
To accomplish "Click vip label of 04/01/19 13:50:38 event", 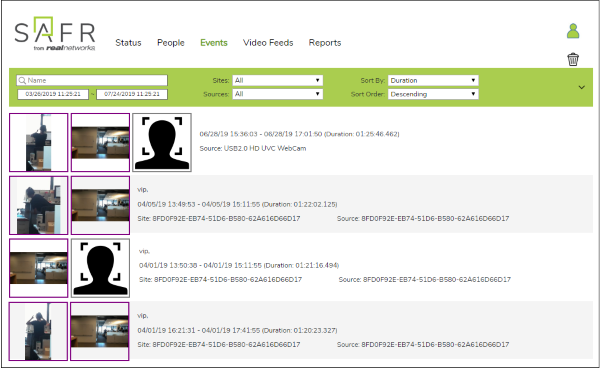I will (x=144, y=251).
